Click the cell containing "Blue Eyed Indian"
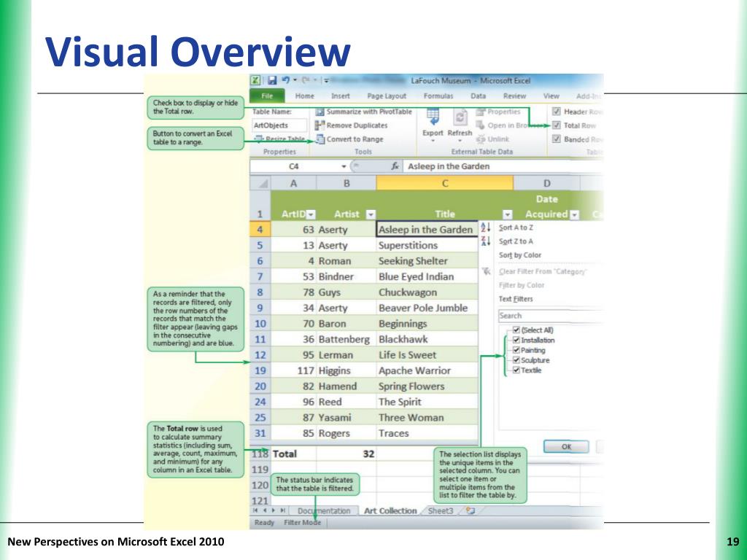Image resolution: width=747 pixels, height=560 pixels. (427, 276)
